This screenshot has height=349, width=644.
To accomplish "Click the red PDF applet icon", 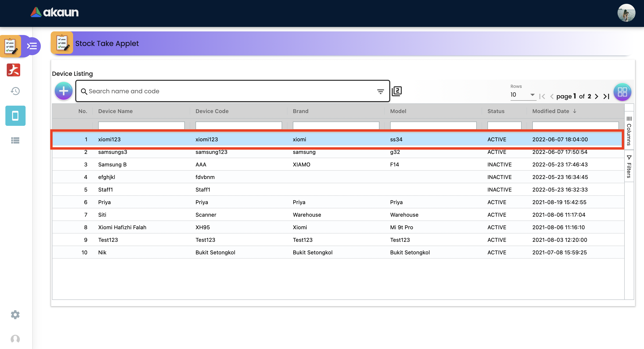I will pos(13,70).
